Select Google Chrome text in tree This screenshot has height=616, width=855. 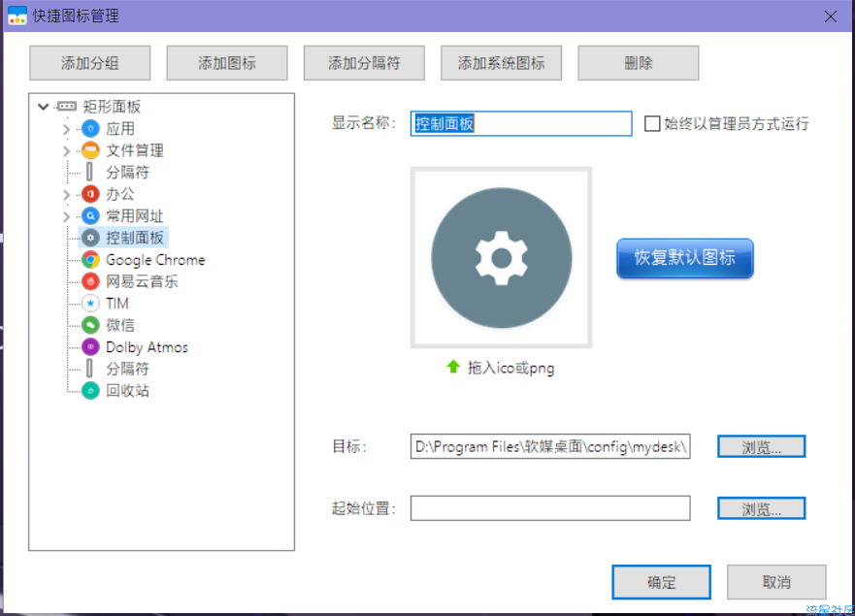[x=155, y=260]
